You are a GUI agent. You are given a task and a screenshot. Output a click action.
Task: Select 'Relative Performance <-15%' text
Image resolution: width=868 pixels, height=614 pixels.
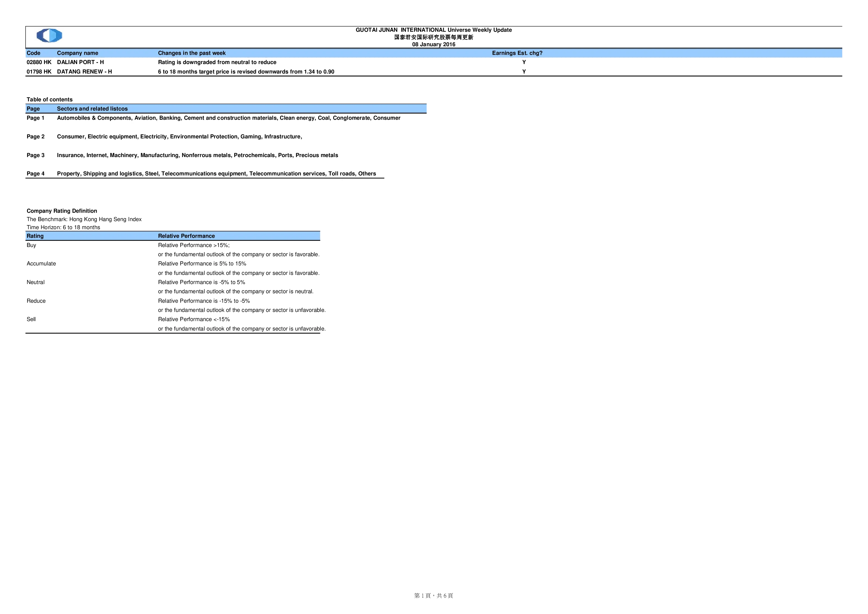pos(193,319)
